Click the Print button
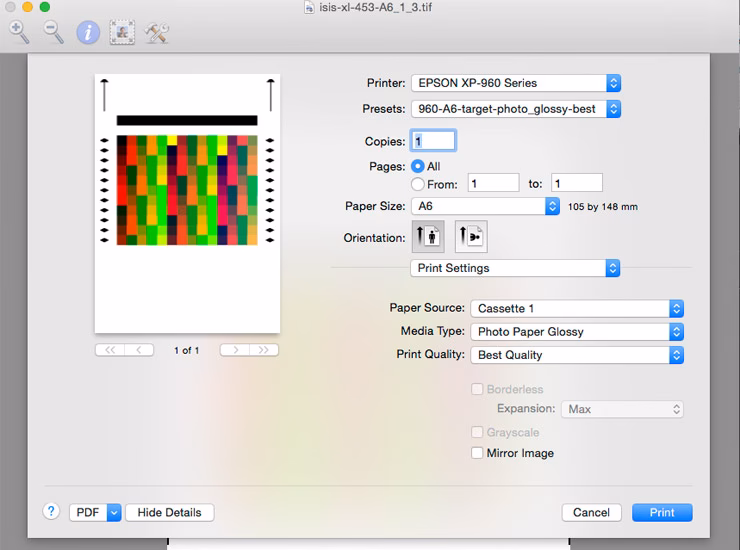 tap(662, 512)
